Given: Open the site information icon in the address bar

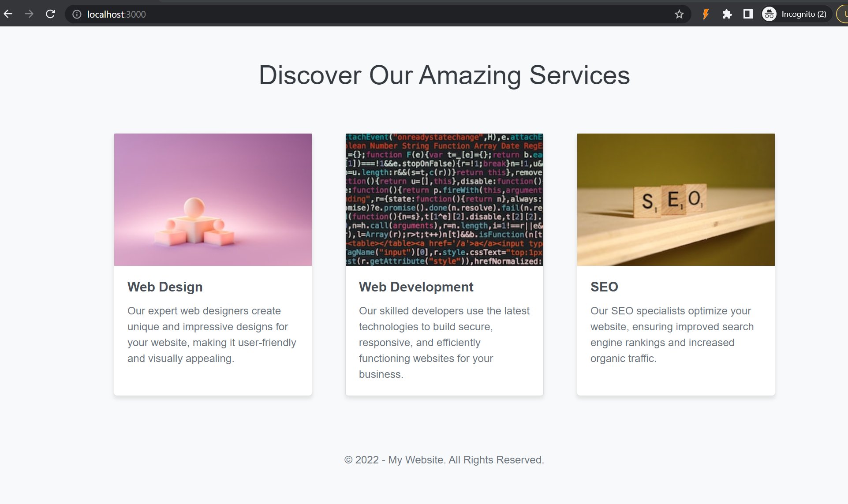Looking at the screenshot, I should 77,15.
